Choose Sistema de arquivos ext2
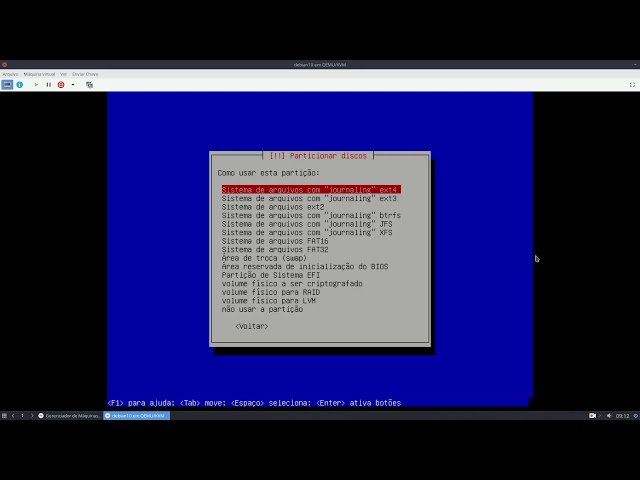 (x=273, y=207)
